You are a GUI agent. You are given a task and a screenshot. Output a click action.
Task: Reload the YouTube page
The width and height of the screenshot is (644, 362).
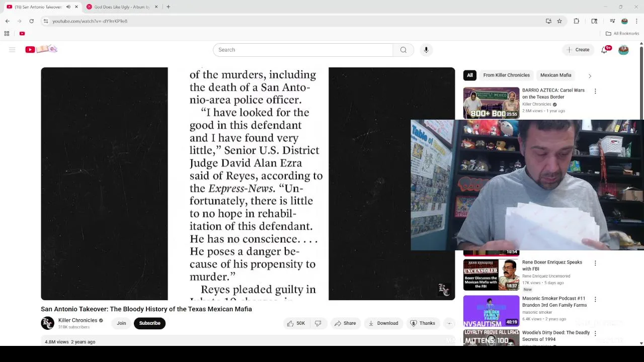pyautogui.click(x=31, y=21)
